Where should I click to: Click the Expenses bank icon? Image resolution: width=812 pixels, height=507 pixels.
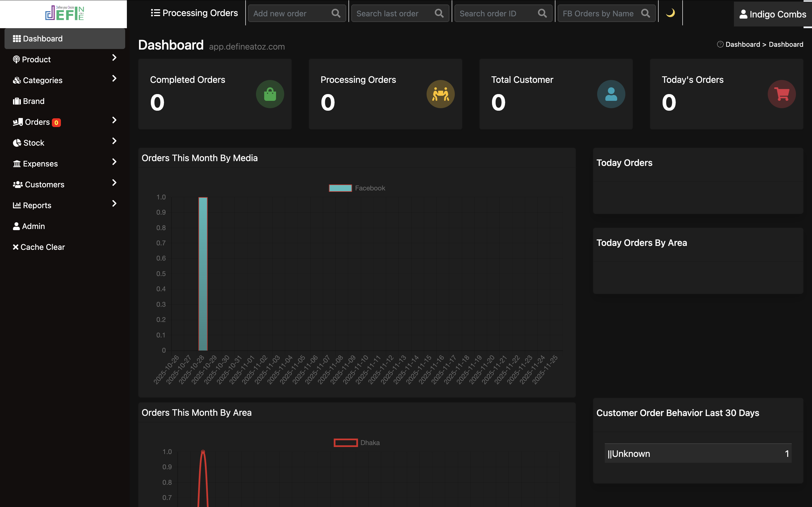pyautogui.click(x=17, y=164)
